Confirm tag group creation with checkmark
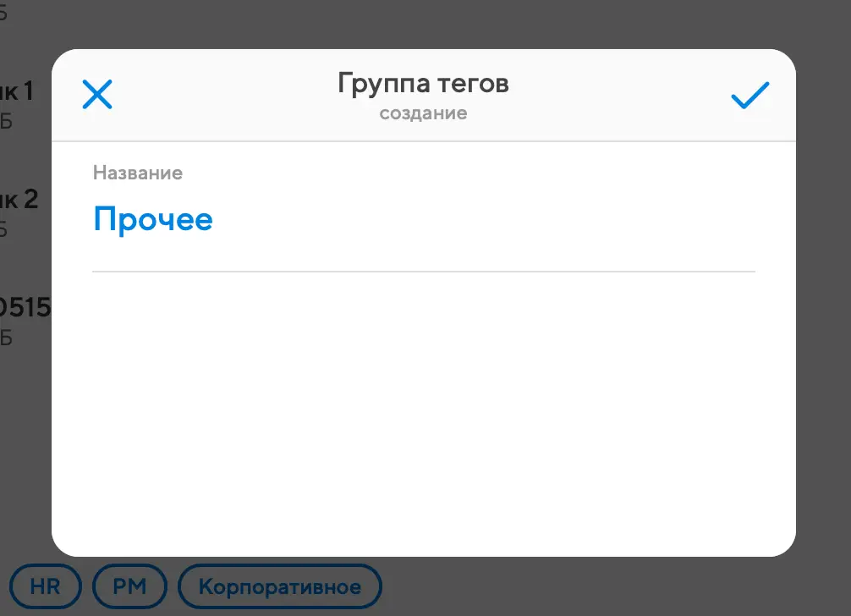This screenshot has width=851, height=616. 749,95
